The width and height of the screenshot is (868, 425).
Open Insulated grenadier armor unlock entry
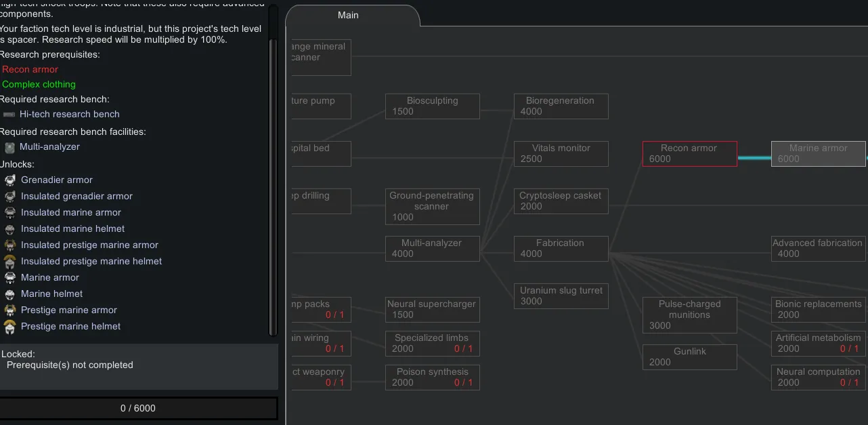[77, 197]
